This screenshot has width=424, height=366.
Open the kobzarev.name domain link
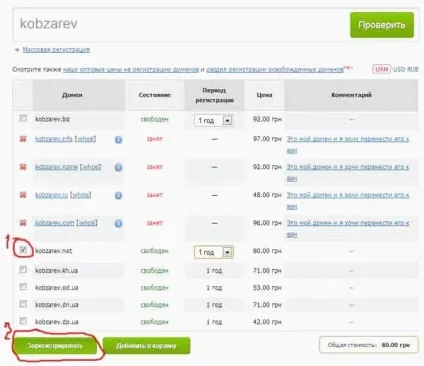point(56,167)
